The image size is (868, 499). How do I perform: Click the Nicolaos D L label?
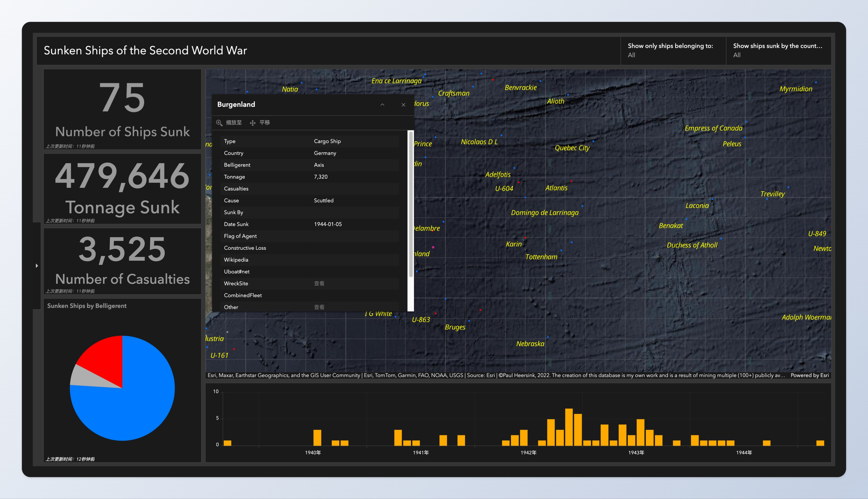(479, 142)
